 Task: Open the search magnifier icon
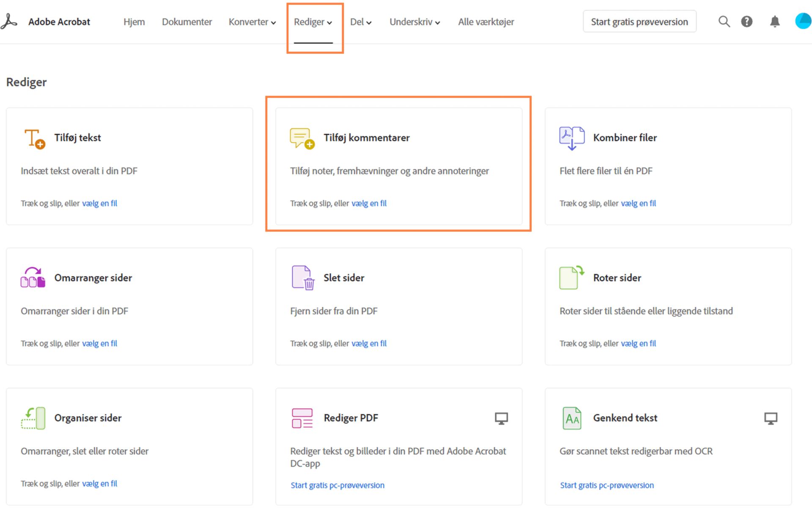(724, 22)
